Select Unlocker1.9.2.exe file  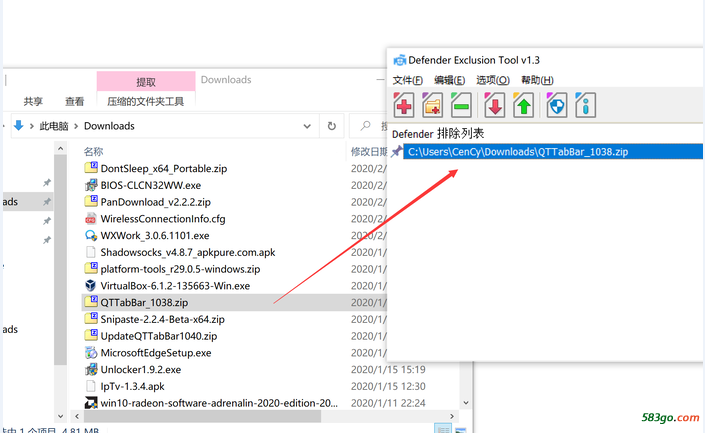coord(141,370)
